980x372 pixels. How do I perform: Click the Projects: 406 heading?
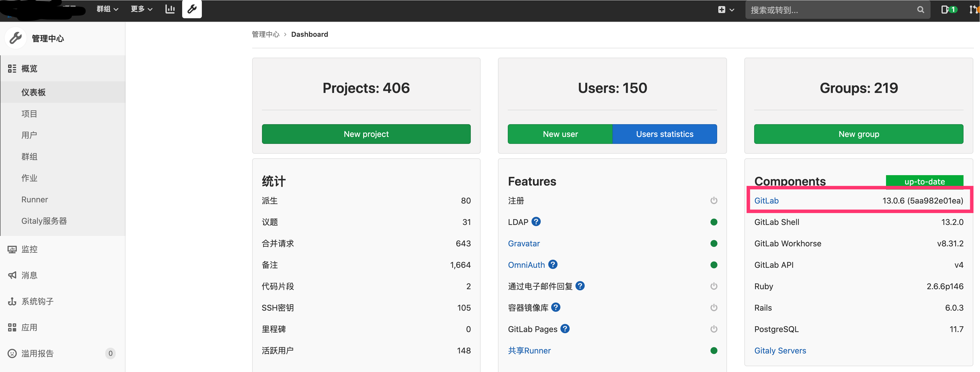(x=366, y=88)
